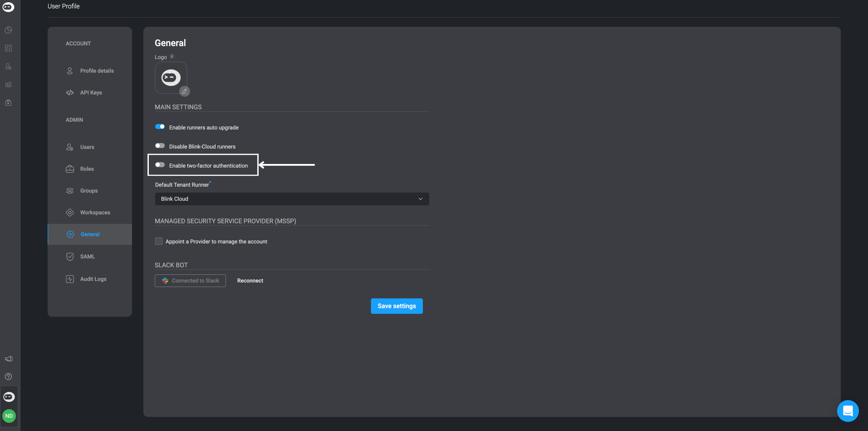Viewport: 868px width, 431px height.
Task: Click the Slack logo icon
Action: tap(165, 281)
